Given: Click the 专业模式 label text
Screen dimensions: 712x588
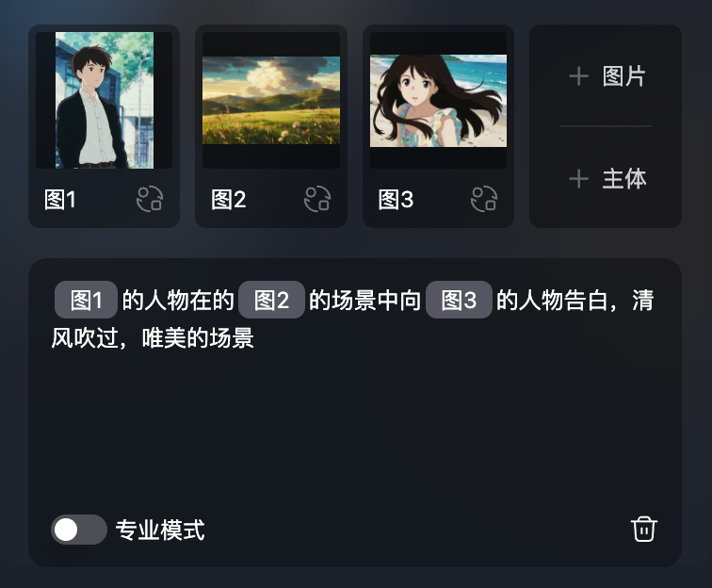Looking at the screenshot, I should [160, 530].
